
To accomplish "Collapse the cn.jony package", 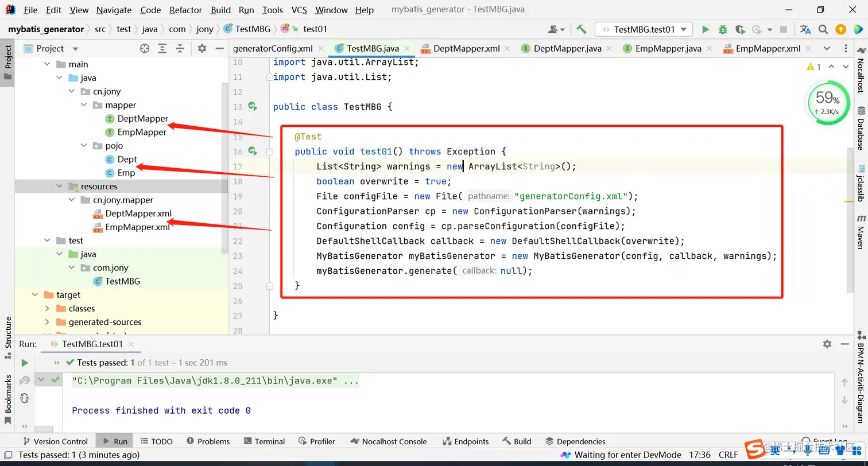I will (72, 91).
